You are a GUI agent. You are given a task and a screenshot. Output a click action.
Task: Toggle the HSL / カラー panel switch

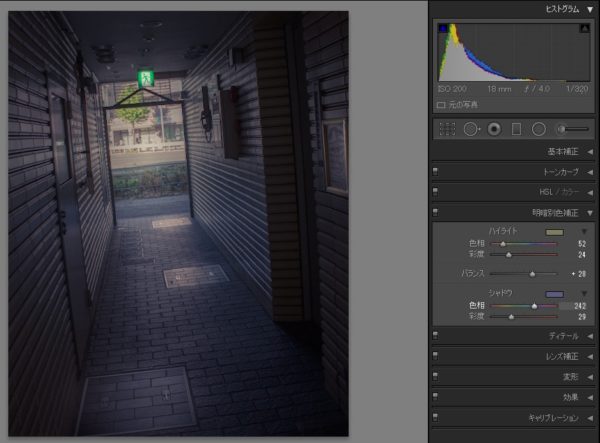click(435, 192)
